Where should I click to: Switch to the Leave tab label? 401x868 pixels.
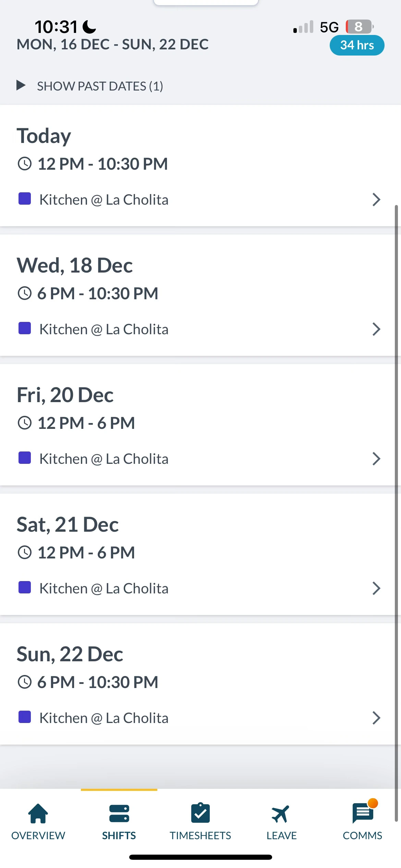click(x=281, y=836)
